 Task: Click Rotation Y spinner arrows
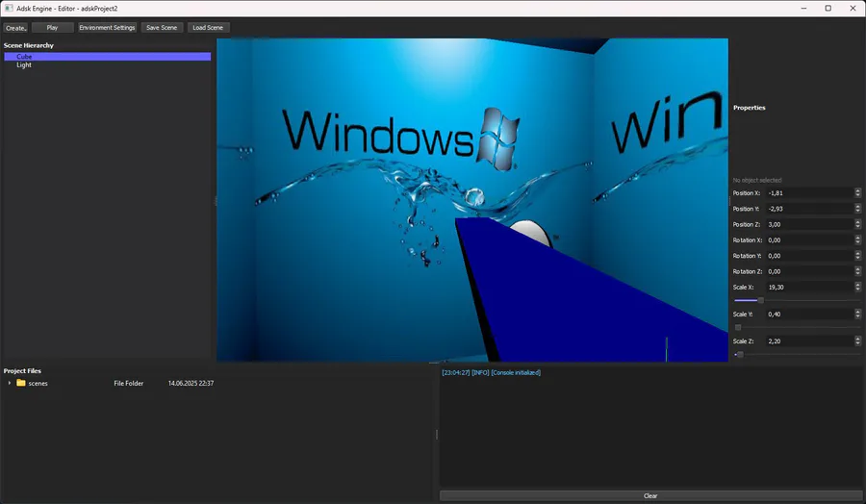coord(857,256)
